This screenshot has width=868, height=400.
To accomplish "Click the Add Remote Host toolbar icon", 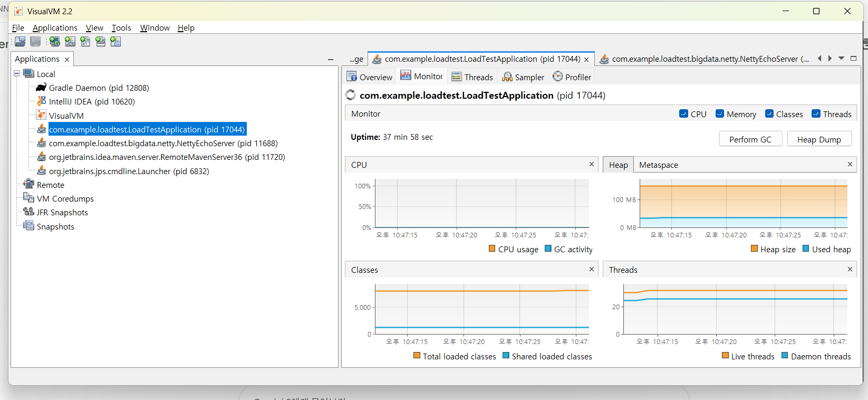I will tap(54, 41).
